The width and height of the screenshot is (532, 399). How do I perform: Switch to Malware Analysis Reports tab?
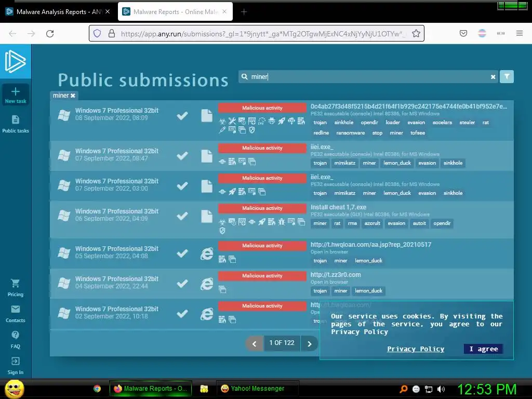pyautogui.click(x=58, y=11)
